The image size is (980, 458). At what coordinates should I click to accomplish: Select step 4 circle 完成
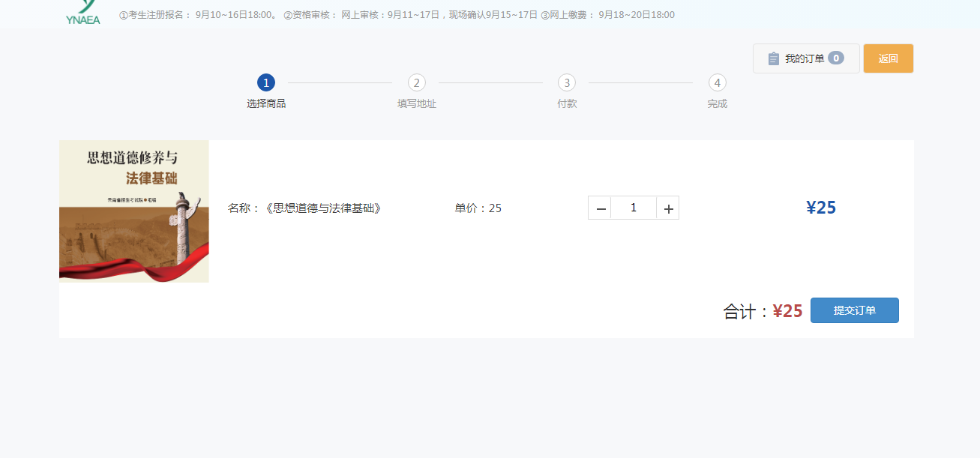tap(718, 82)
